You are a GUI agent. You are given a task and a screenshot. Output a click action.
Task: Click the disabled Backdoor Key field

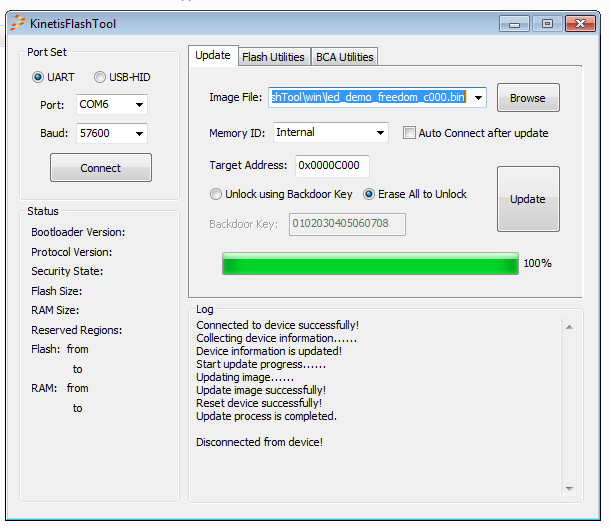347,224
